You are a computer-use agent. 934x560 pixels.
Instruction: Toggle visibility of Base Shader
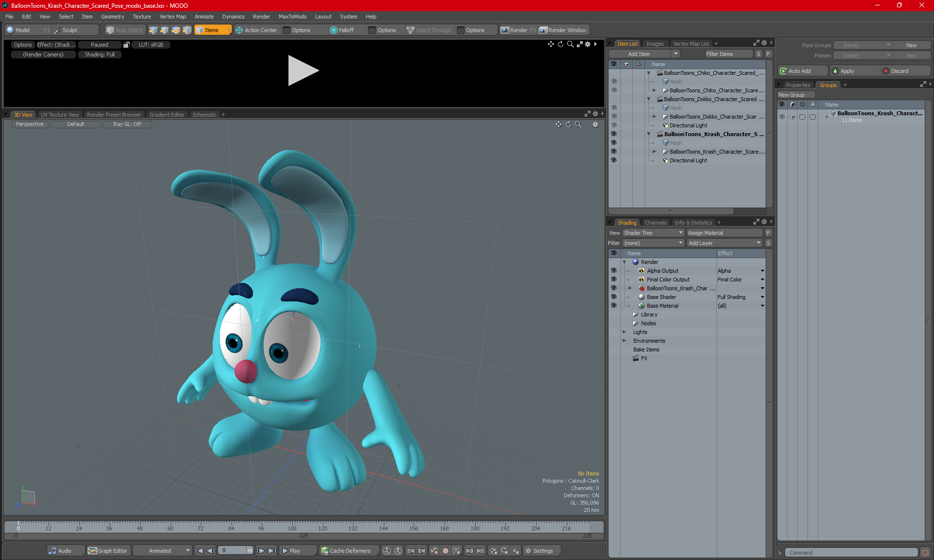(x=614, y=297)
